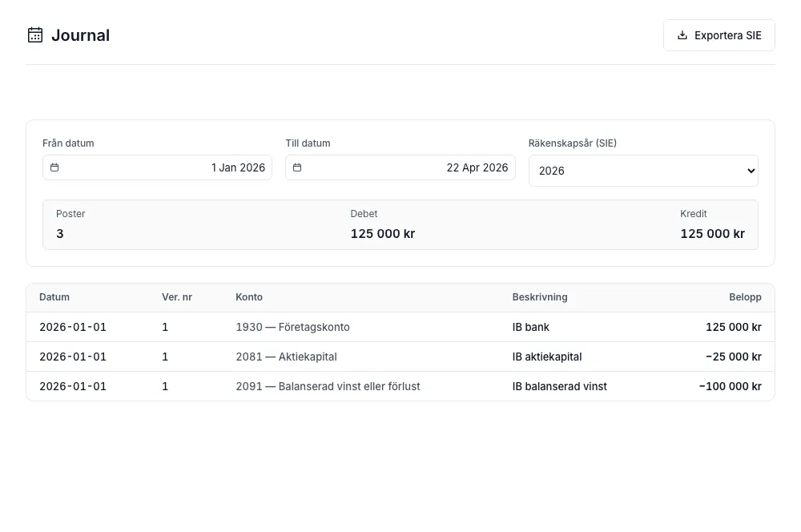The image size is (801, 532).
Task: Click the amount −100 000 kr
Action: (x=730, y=386)
